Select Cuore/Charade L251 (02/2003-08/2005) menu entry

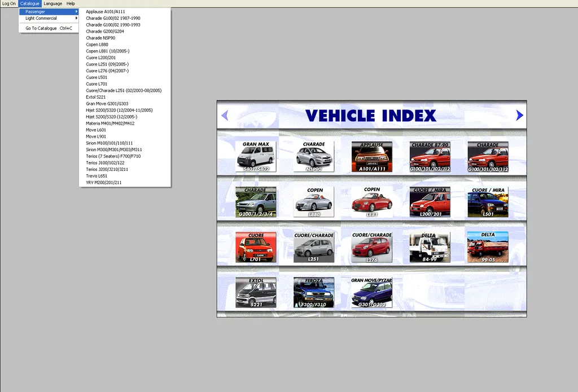[x=125, y=91]
